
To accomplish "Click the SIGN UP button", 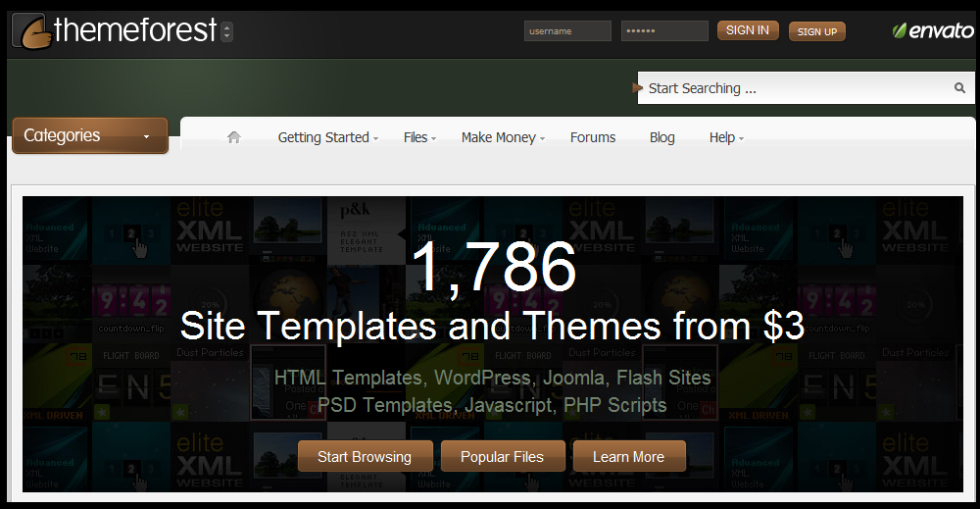I will (x=817, y=31).
